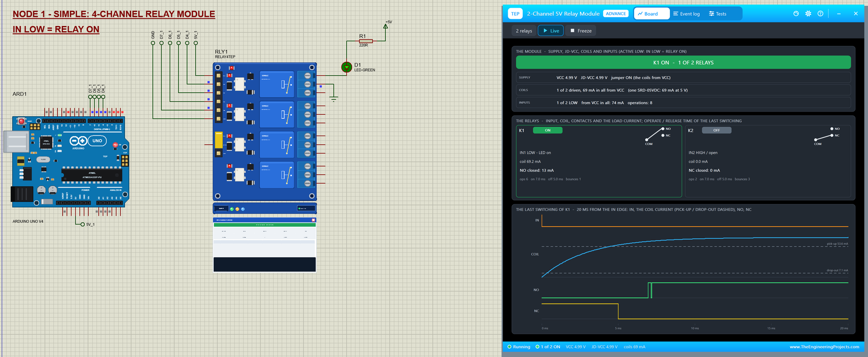Click the 1 of 2 ON status in the status bar
The height and width of the screenshot is (357, 868).
click(x=548, y=347)
